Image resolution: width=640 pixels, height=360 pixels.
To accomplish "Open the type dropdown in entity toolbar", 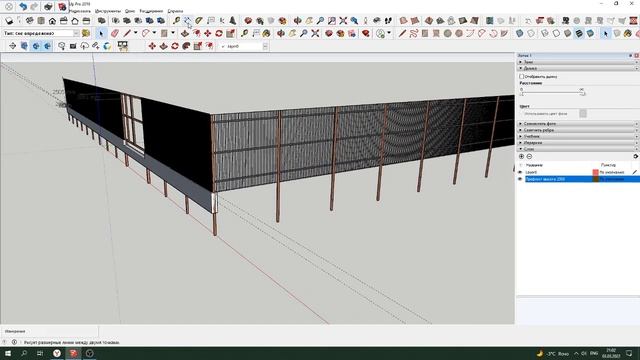I will (76, 33).
